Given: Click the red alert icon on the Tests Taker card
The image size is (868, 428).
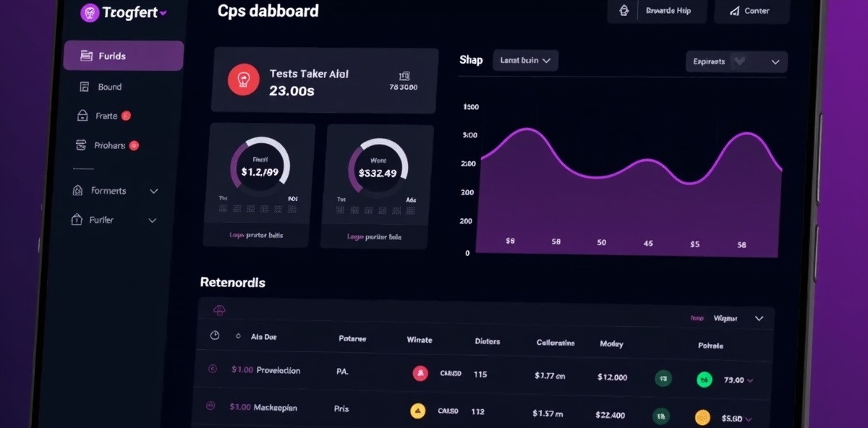Looking at the screenshot, I should coord(244,80).
